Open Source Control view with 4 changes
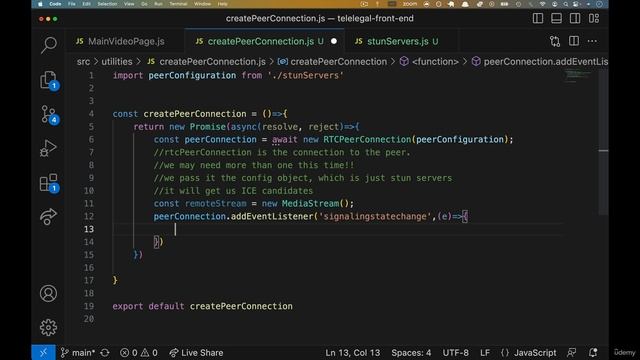 [49, 114]
